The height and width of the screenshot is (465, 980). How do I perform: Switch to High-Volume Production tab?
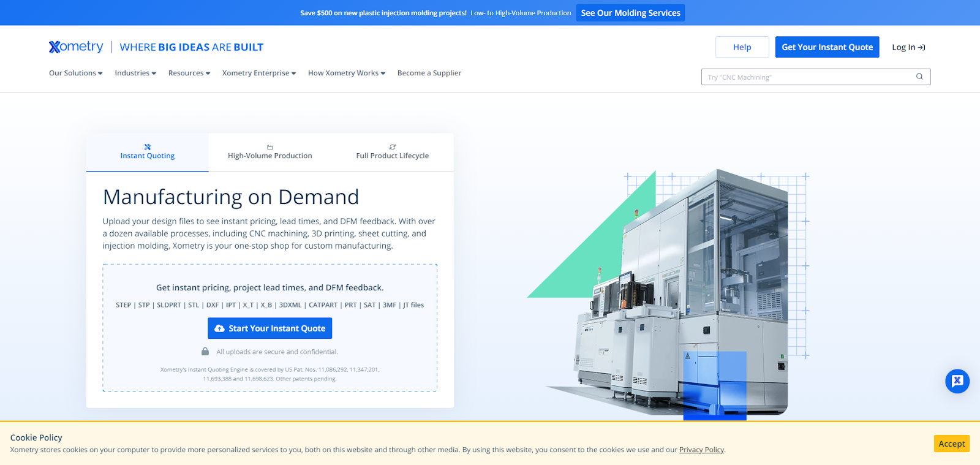tap(270, 152)
